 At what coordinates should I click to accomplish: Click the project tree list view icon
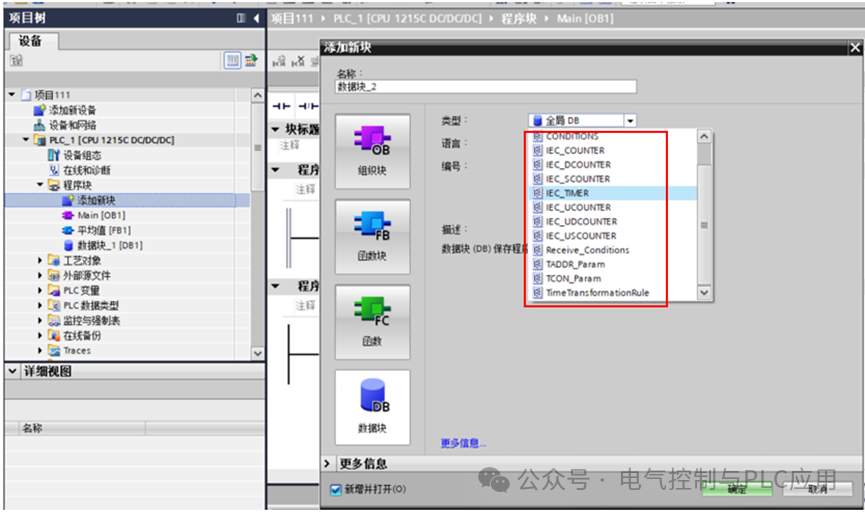click(x=232, y=60)
